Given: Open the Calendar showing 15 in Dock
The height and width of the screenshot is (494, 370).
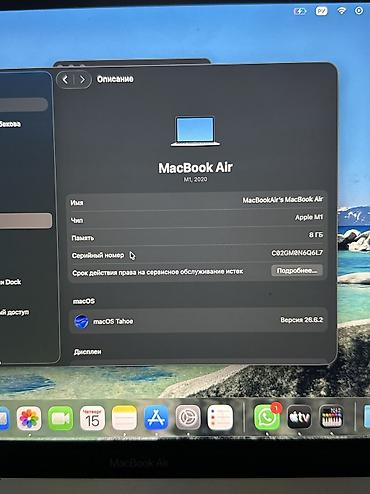Looking at the screenshot, I should coord(92,418).
